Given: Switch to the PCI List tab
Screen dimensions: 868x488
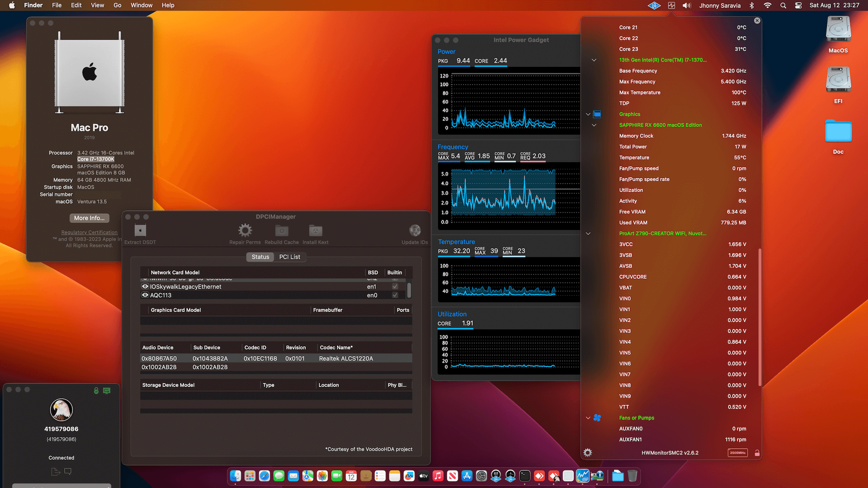Looking at the screenshot, I should pyautogui.click(x=289, y=257).
